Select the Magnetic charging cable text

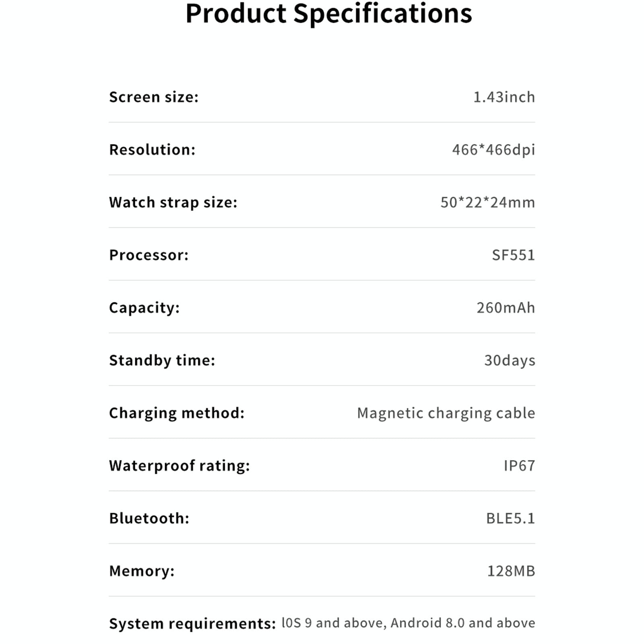coord(446,413)
